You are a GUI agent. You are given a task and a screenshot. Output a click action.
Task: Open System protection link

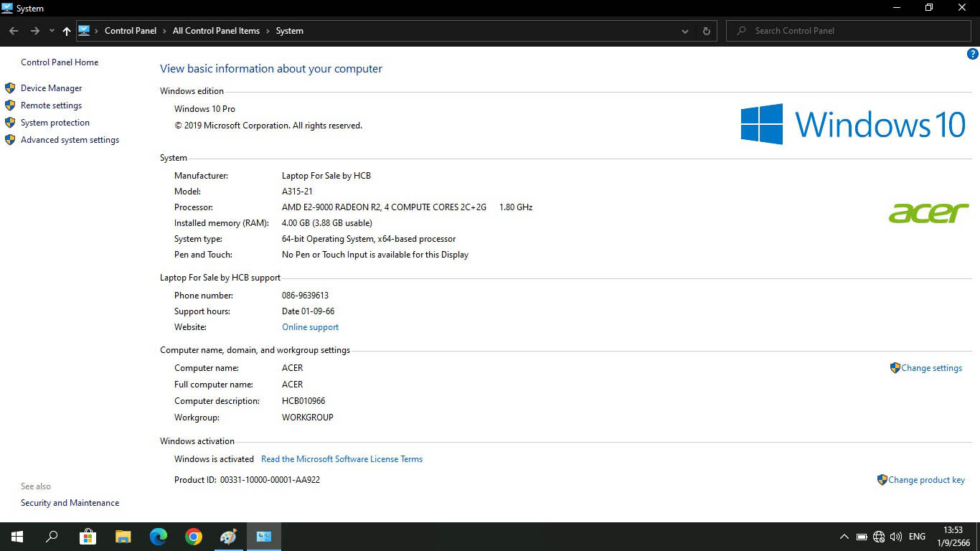tap(55, 123)
